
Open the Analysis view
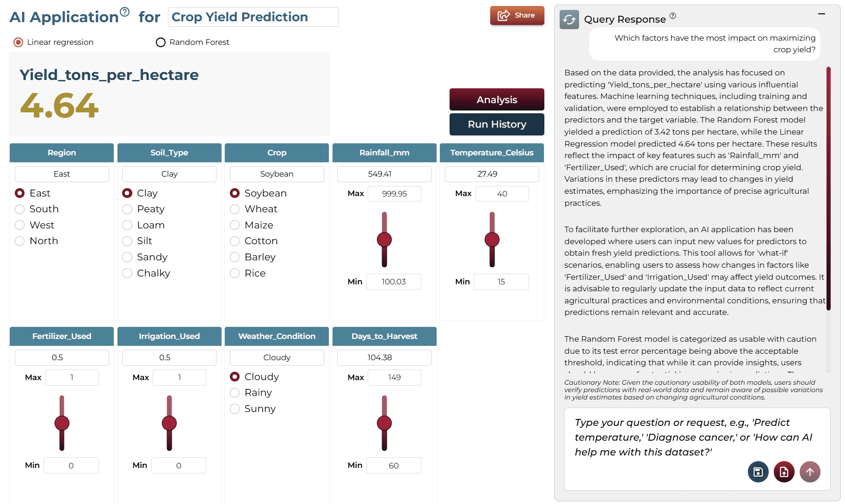(497, 99)
